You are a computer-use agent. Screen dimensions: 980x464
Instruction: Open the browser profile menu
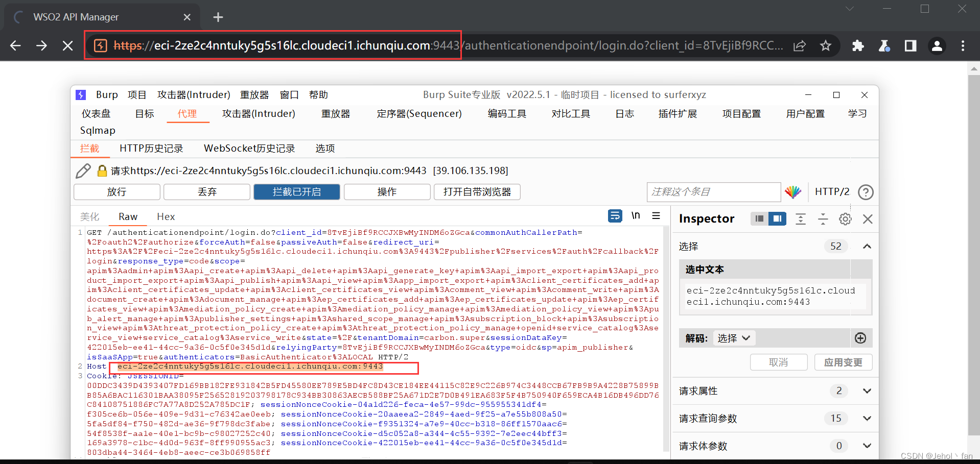point(937,46)
